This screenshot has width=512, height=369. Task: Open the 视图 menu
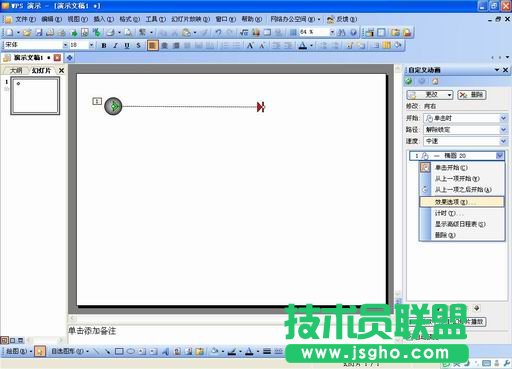click(77, 19)
